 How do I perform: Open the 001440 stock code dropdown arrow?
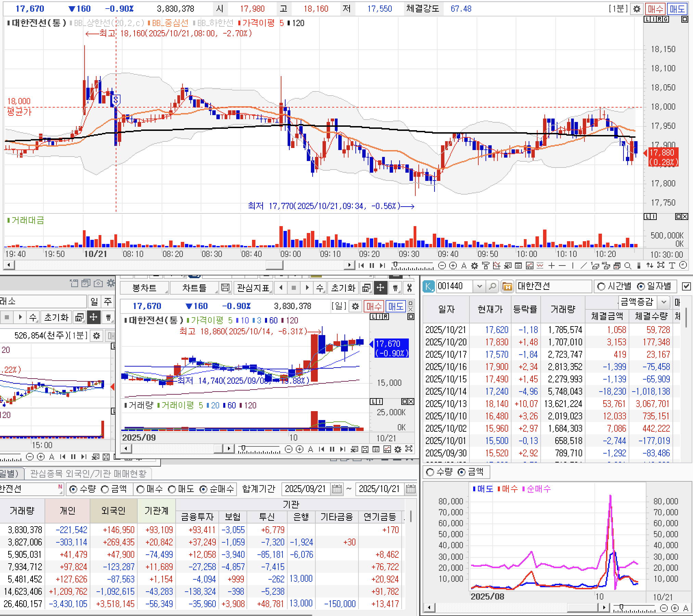pos(479,286)
